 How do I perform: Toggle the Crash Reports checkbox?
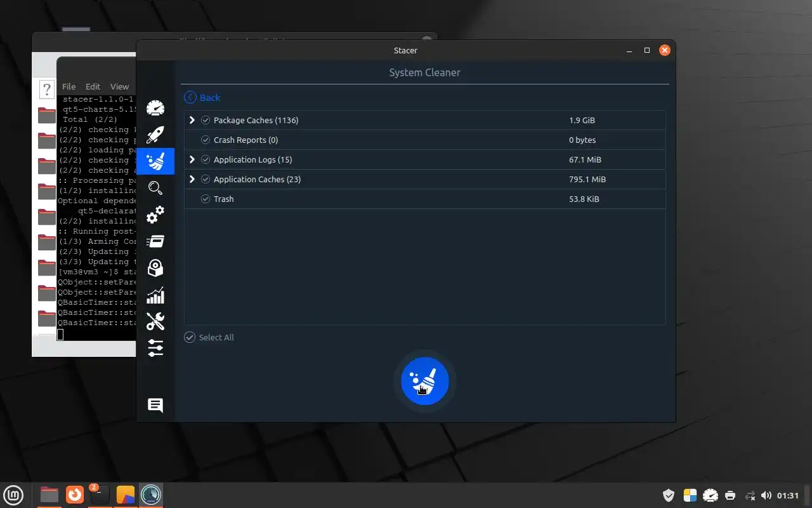click(x=206, y=140)
